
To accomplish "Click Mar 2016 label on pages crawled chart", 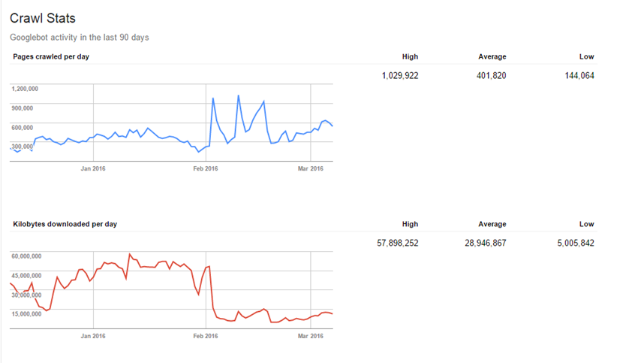I will click(x=310, y=168).
